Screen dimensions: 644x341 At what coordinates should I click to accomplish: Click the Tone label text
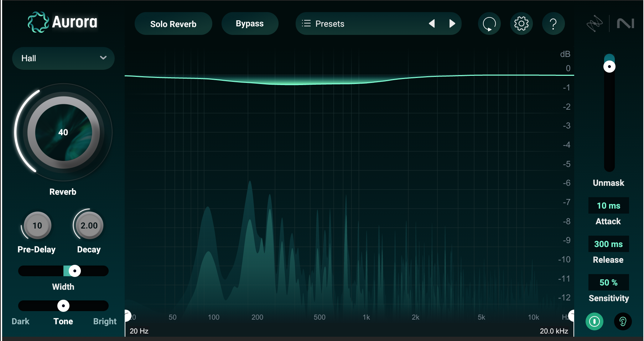pos(63,321)
